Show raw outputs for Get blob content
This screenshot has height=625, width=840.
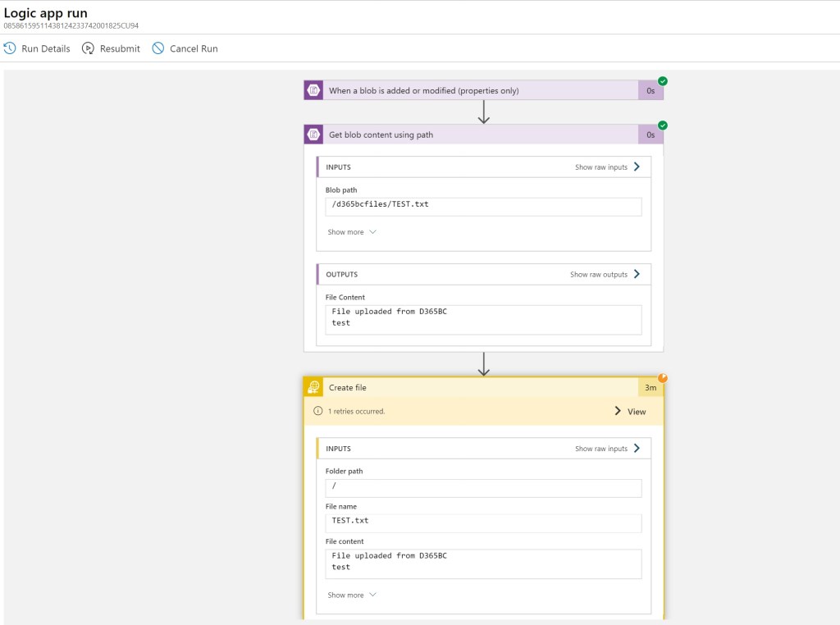pos(605,275)
